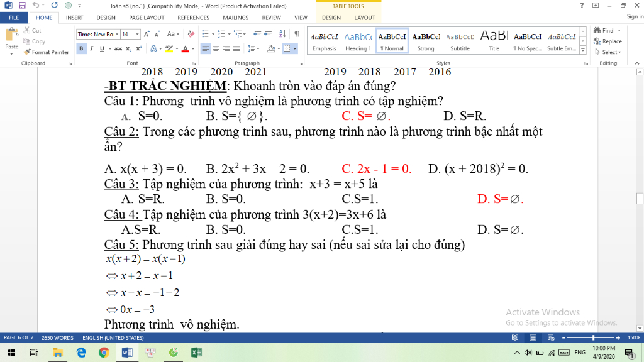Open the Times New Roman font name dropdown
The image size is (644, 362).
pos(117,34)
